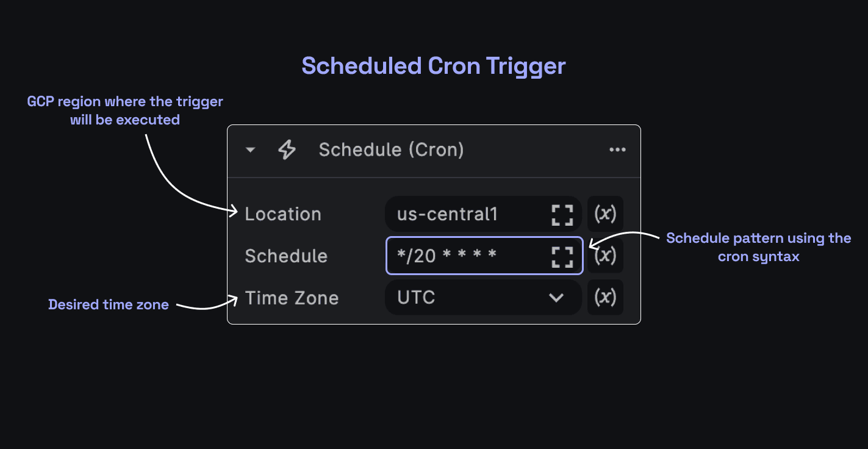The image size is (868, 449).
Task: Click the Time Zone chevron arrow
Action: (556, 298)
